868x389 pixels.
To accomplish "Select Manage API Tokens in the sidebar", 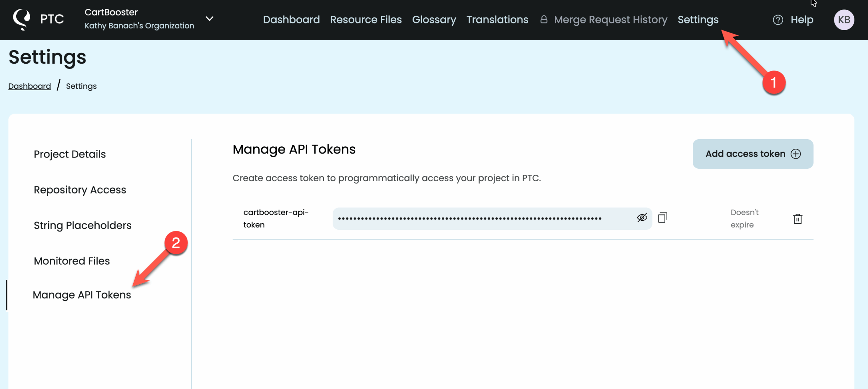I will pyautogui.click(x=82, y=294).
